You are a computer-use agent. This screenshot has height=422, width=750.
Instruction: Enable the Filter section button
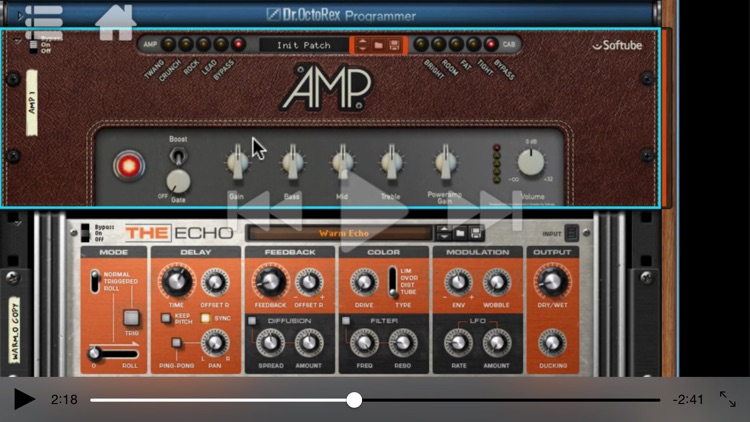pos(346,320)
